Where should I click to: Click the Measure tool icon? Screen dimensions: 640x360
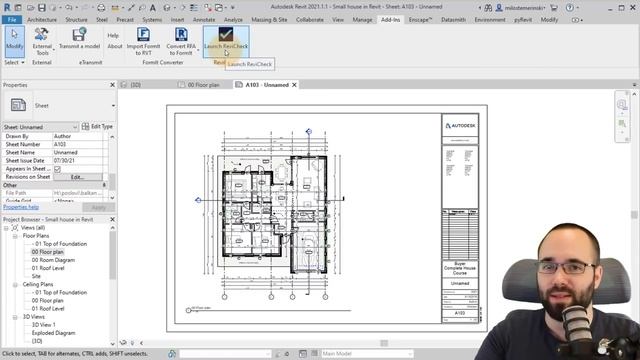(116, 7)
